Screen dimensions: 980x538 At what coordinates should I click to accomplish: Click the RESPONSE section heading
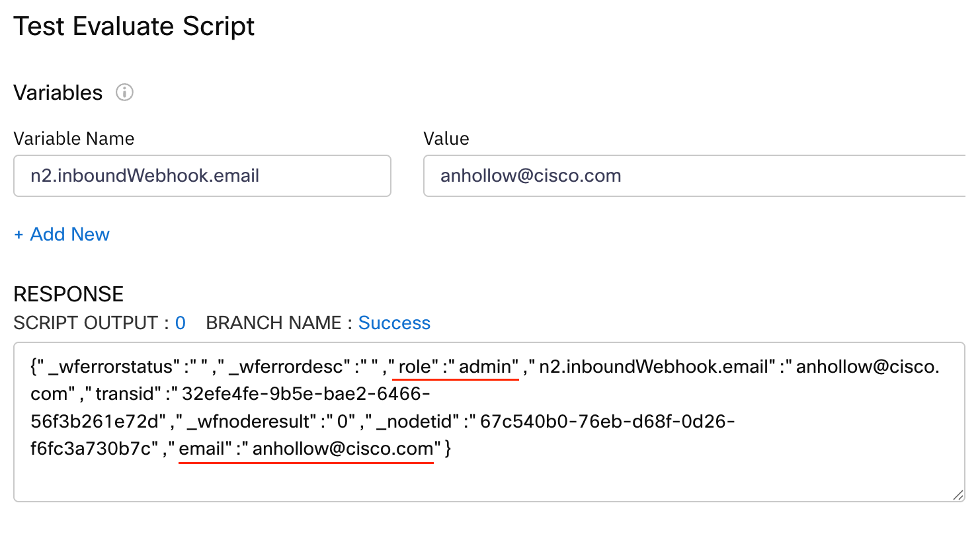[x=69, y=294]
